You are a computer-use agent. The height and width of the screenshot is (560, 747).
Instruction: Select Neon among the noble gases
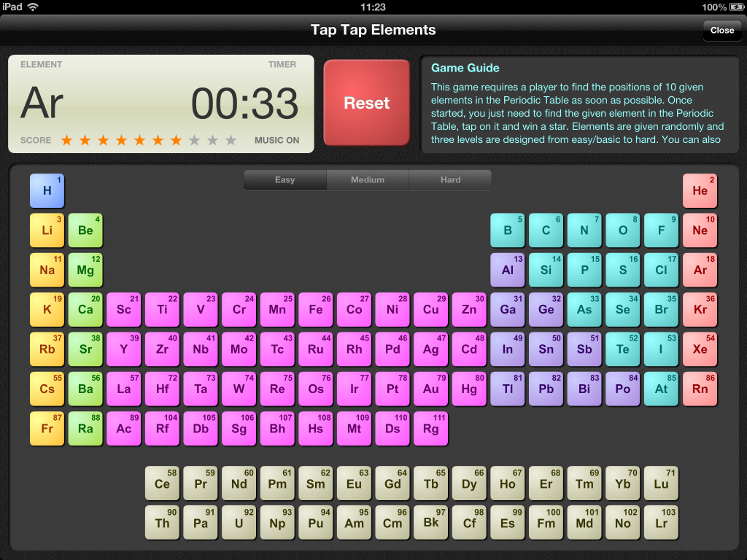(700, 230)
